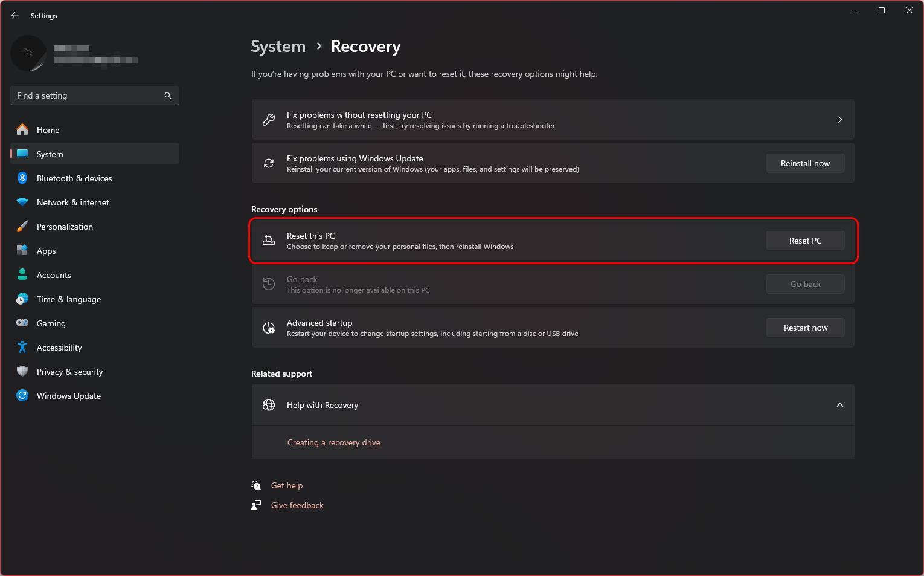Go to the Home settings page
The width and height of the screenshot is (924, 576).
(48, 130)
